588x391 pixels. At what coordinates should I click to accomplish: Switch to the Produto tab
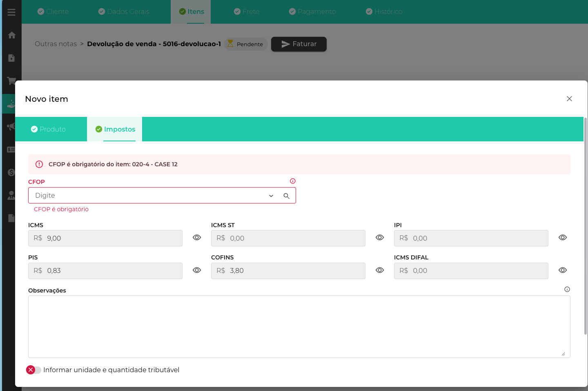(x=49, y=129)
